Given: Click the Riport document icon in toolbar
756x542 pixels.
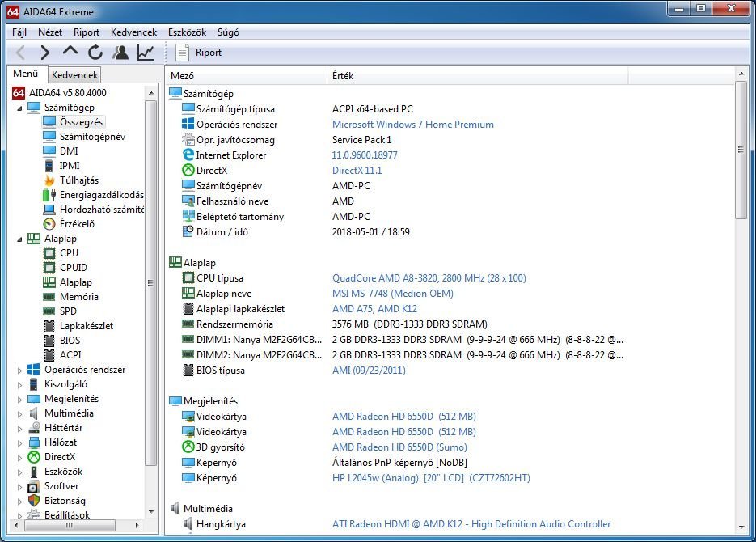Looking at the screenshot, I should tap(182, 53).
